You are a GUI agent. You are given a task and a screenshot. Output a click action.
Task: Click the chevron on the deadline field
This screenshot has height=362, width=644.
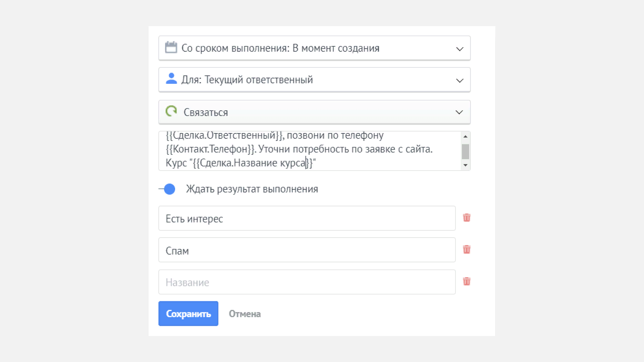460,49
